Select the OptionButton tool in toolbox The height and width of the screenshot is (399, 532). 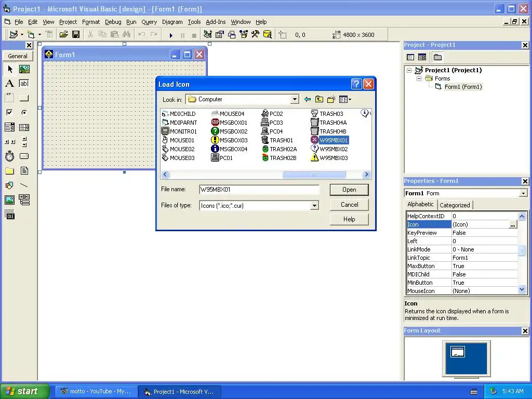[24, 112]
